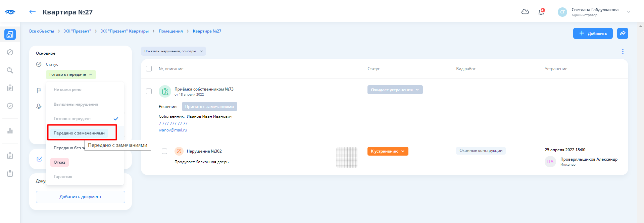This screenshot has height=223, width=644.
Task: Select checkbox for Нарушение №302
Action: point(164,151)
